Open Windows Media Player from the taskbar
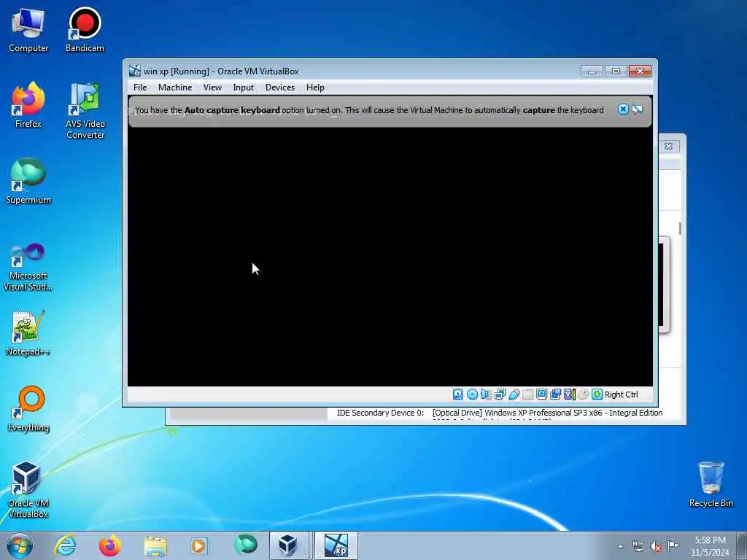Viewport: 747px width, 560px height. (199, 545)
